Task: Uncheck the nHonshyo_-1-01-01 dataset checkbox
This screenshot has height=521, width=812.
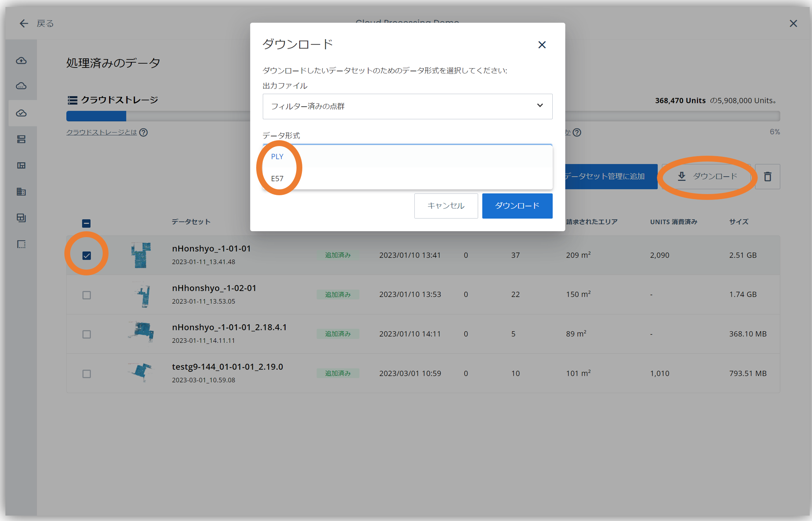Action: [x=86, y=255]
